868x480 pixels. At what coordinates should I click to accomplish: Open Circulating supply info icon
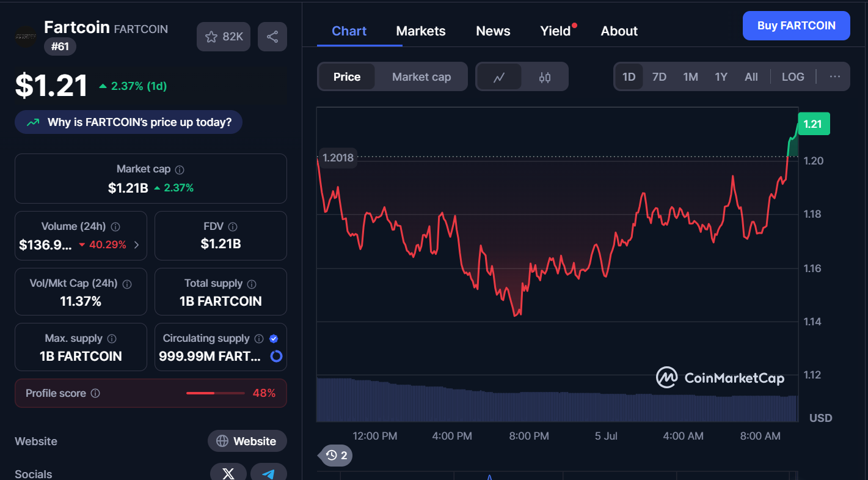(x=259, y=339)
